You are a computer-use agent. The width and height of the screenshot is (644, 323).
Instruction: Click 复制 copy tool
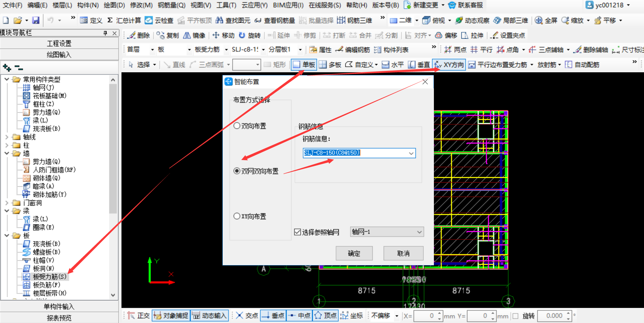(168, 35)
